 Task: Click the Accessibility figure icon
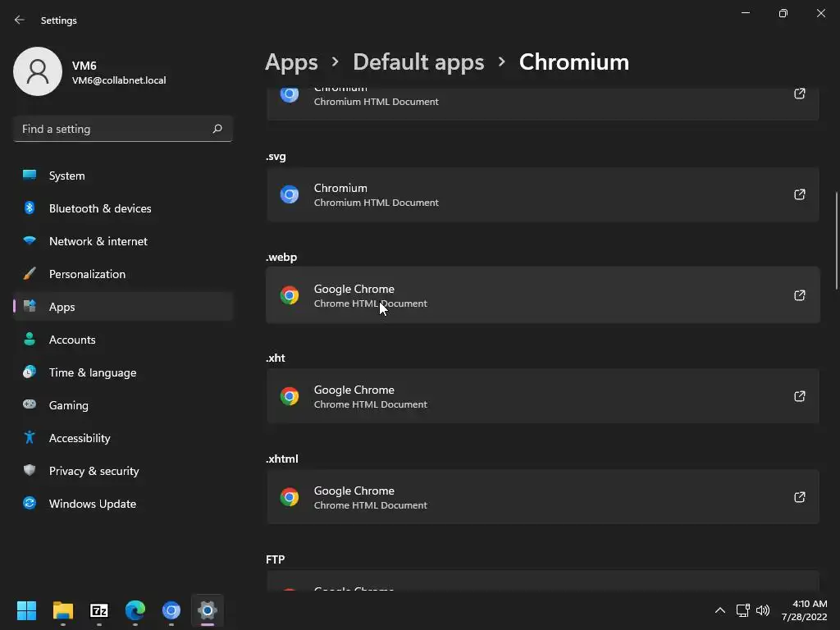(30, 437)
